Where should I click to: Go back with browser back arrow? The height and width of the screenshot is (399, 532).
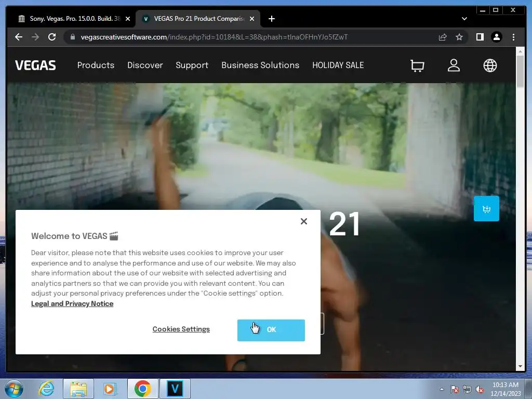[19, 37]
